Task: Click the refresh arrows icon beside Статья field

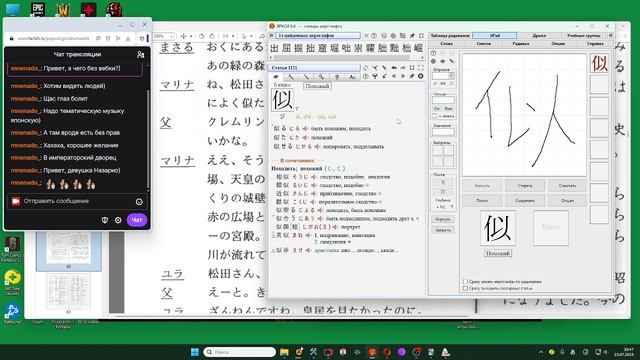Action: pos(366,67)
